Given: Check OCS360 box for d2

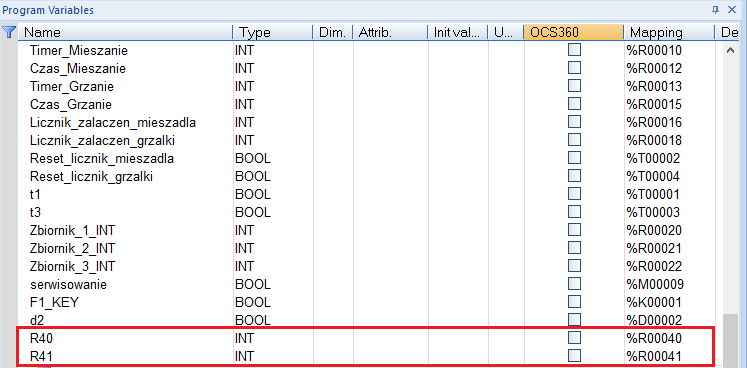Looking at the screenshot, I should coord(575,319).
